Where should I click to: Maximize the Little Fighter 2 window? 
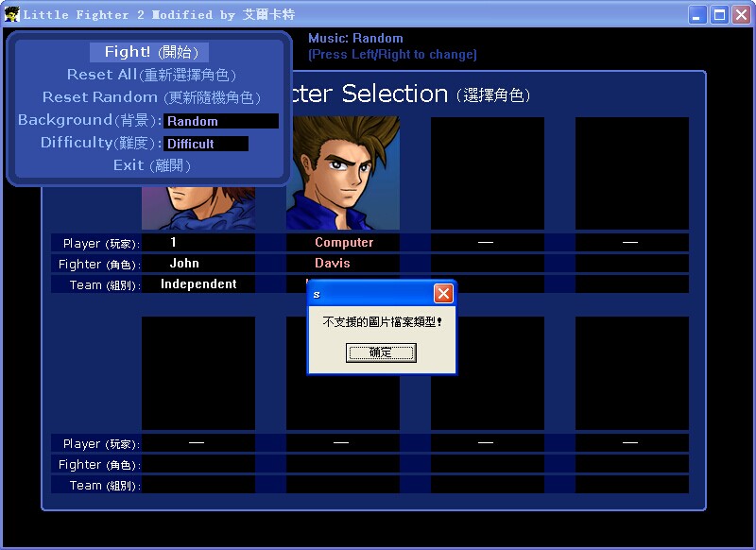(719, 15)
